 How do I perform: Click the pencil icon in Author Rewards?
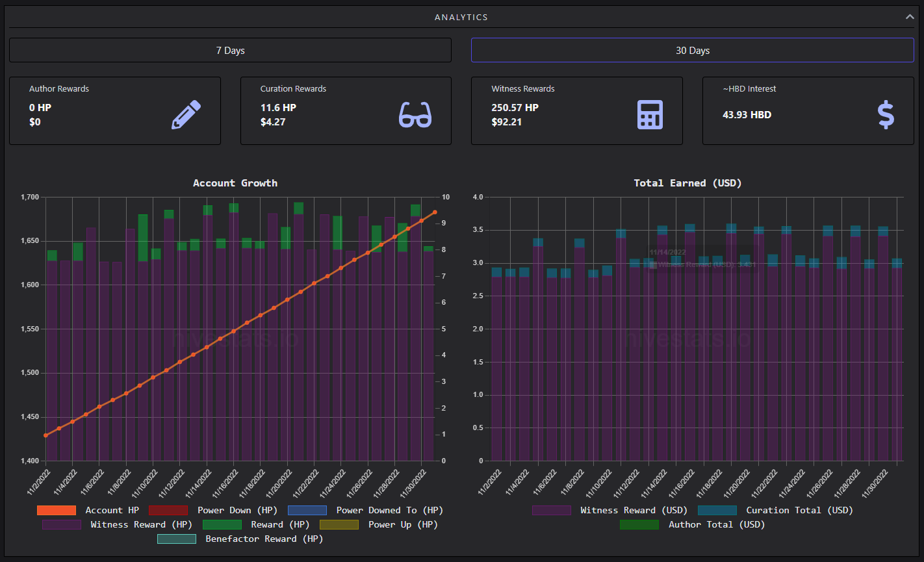click(186, 115)
